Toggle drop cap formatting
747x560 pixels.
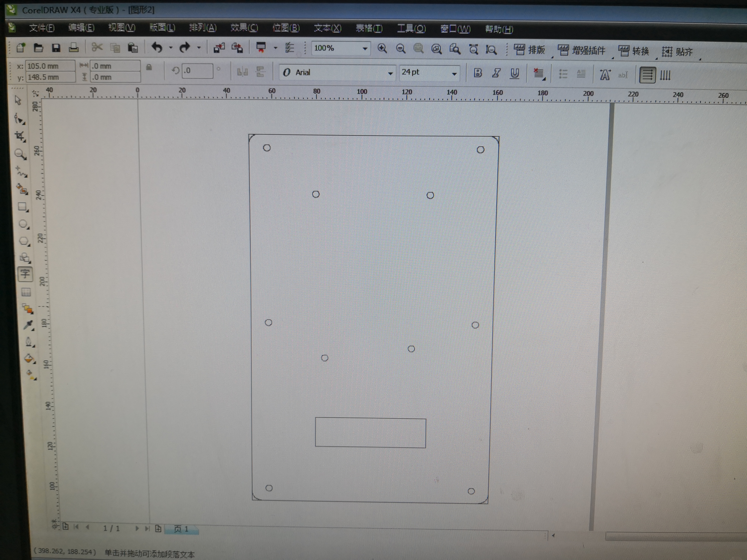pos(581,74)
